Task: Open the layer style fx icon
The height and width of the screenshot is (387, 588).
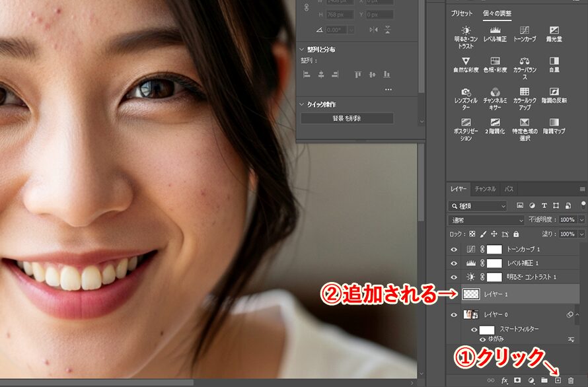Action: (x=504, y=380)
